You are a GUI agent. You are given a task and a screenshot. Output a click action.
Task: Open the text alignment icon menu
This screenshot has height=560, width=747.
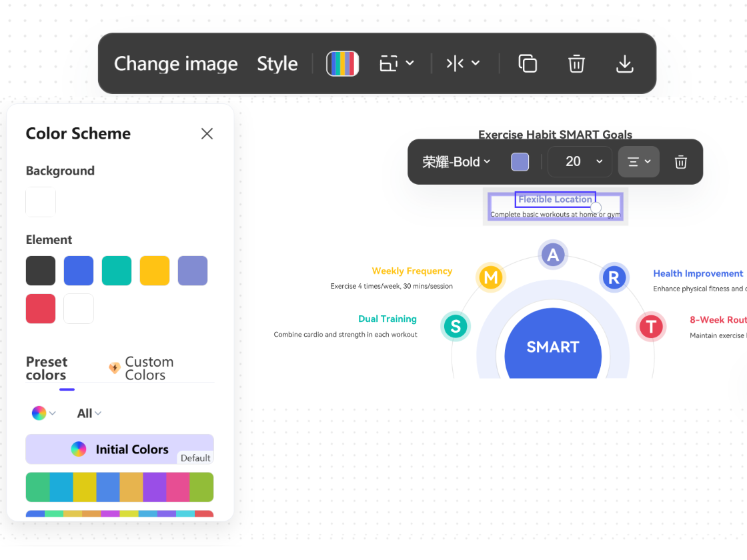638,161
